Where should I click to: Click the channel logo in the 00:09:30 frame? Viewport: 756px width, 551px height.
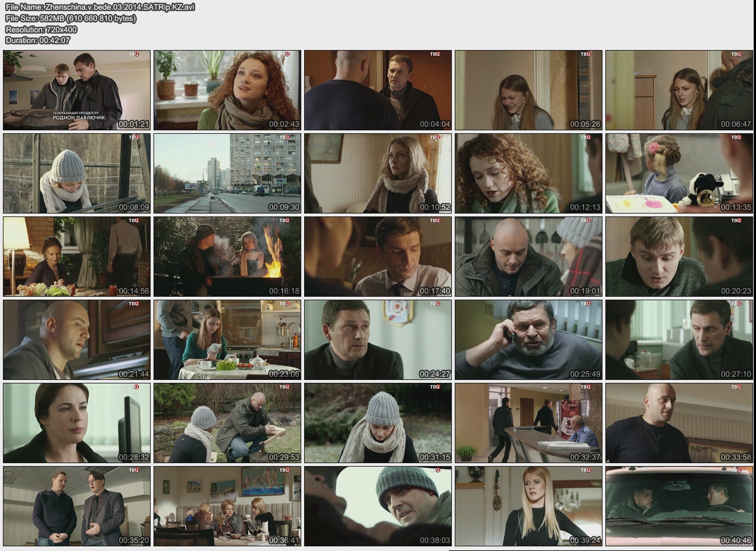pos(284,138)
